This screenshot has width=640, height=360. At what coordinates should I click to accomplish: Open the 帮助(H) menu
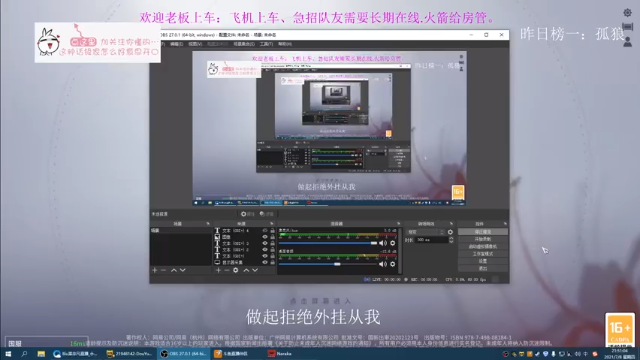tap(285, 44)
